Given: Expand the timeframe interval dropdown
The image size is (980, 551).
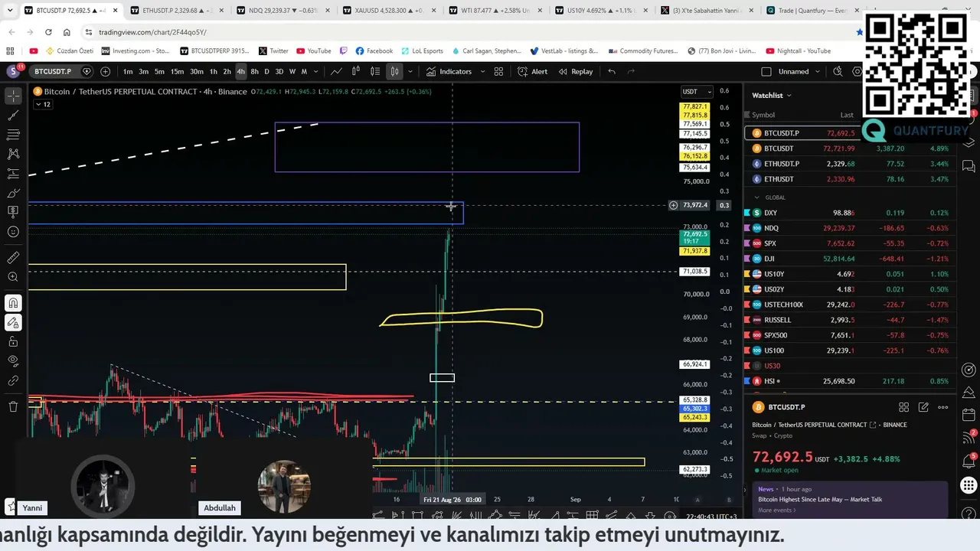Looking at the screenshot, I should [x=316, y=71].
